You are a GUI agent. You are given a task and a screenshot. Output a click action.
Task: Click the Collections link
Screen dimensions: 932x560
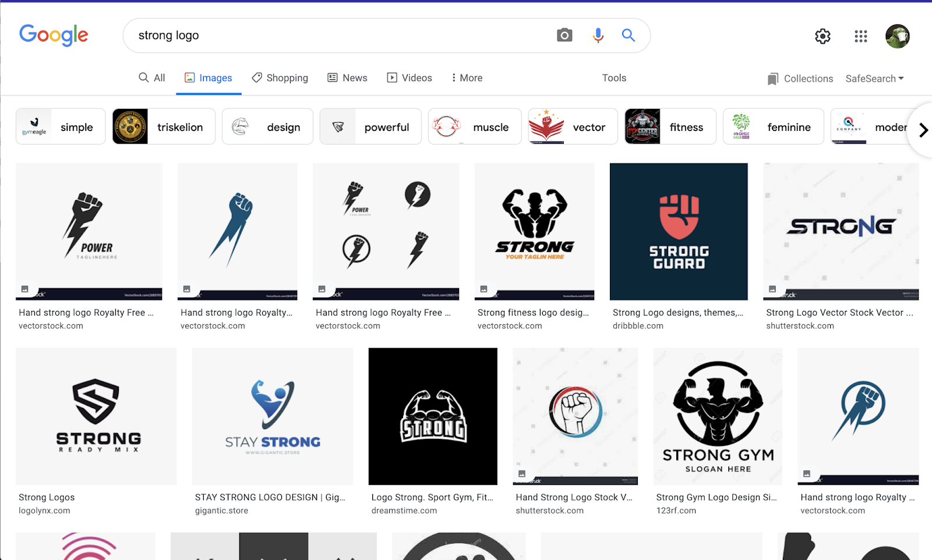click(809, 79)
